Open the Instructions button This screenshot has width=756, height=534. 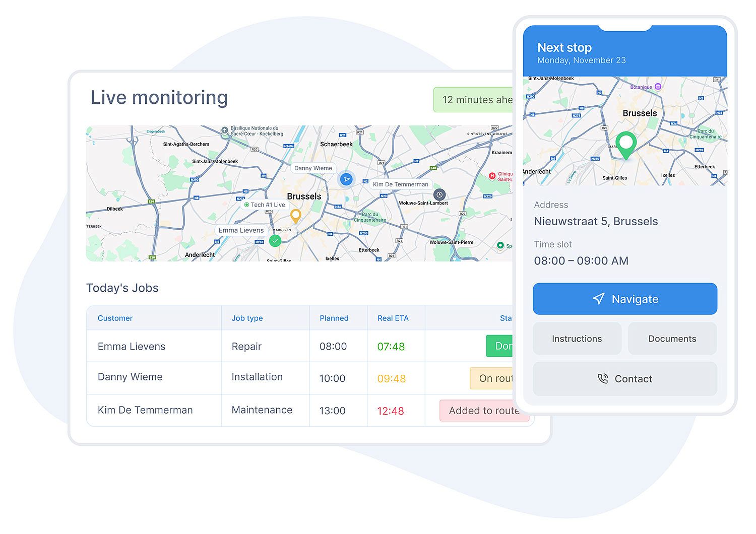[577, 339]
